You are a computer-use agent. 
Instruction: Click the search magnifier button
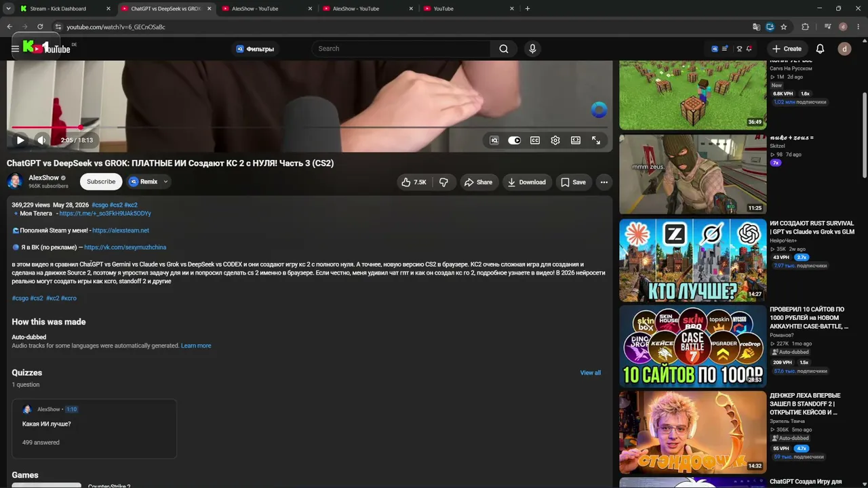504,49
